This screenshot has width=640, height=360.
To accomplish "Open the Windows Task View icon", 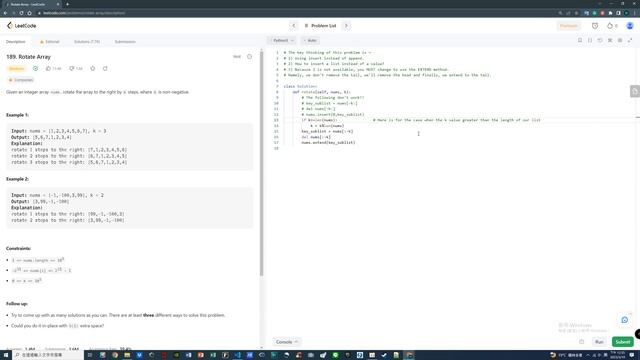I will click(x=90, y=355).
